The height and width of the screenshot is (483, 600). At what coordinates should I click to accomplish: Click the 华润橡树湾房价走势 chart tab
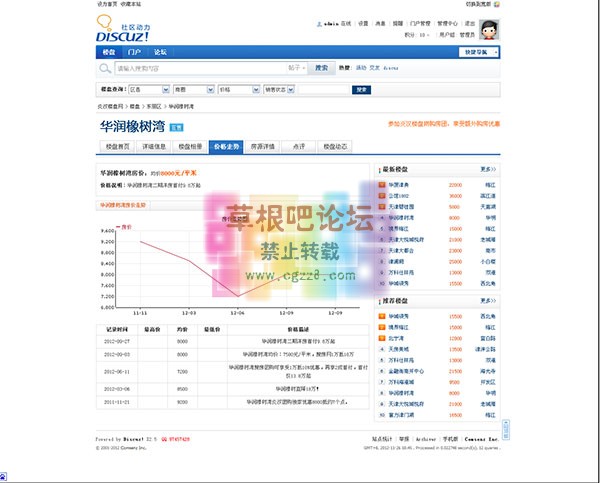point(123,205)
